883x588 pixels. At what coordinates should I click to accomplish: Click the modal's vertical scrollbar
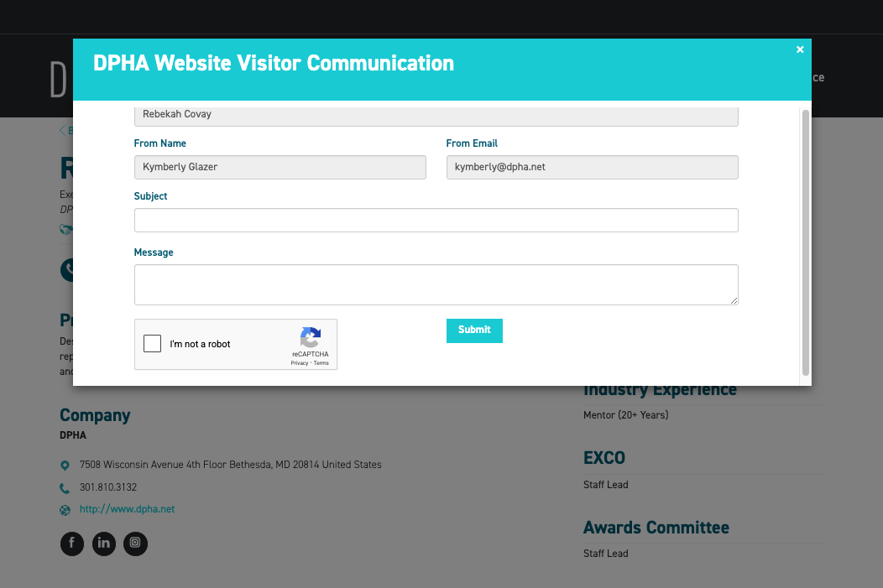point(806,242)
